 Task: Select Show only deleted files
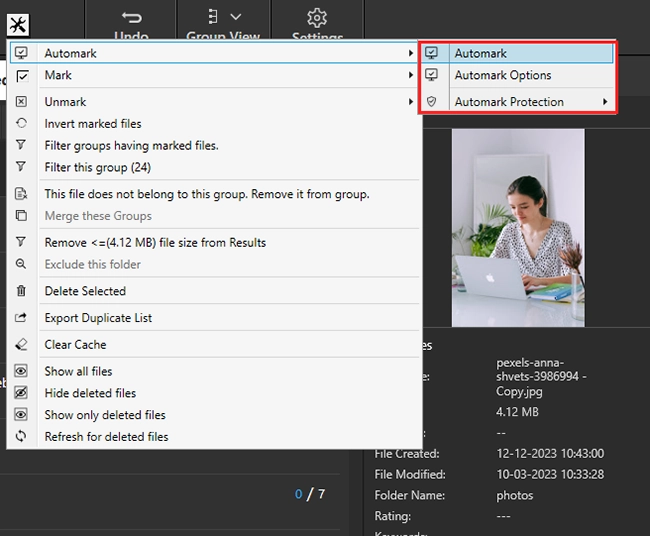[x=214, y=415]
